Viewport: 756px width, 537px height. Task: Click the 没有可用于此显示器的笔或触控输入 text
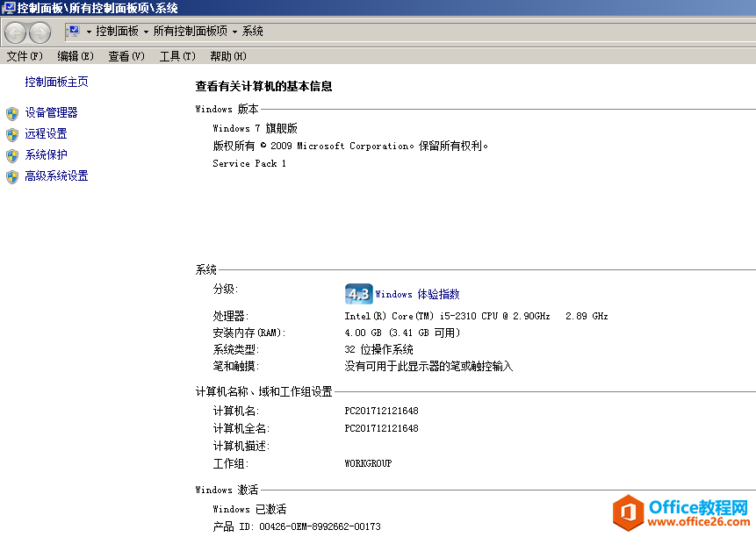[x=428, y=367]
